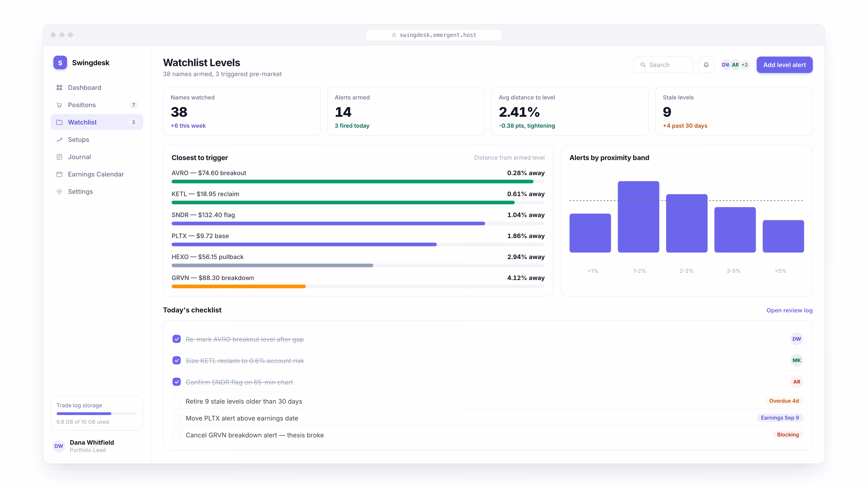Image resolution: width=868 pixels, height=488 pixels.
Task: Click the Dashboard grid icon
Action: click(x=59, y=88)
